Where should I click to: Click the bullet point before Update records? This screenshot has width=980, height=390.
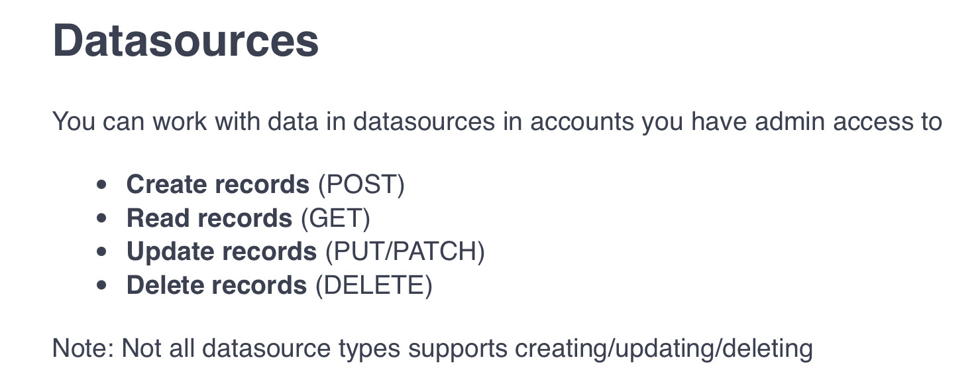point(101,253)
